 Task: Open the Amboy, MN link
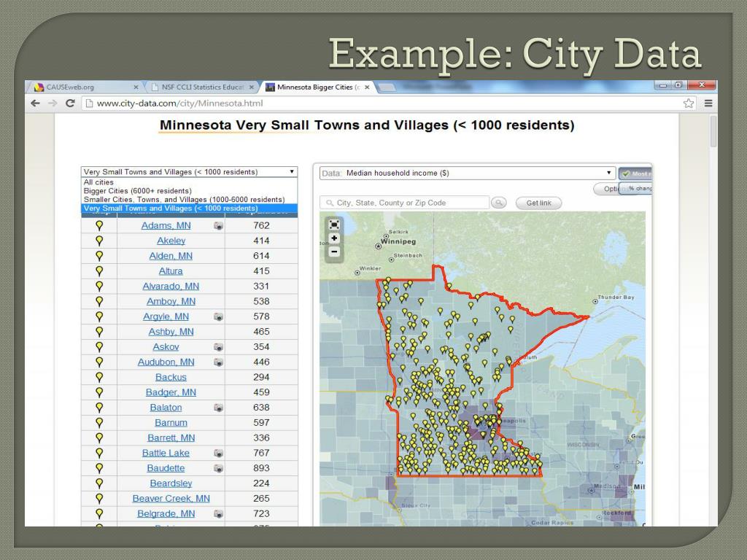point(171,301)
